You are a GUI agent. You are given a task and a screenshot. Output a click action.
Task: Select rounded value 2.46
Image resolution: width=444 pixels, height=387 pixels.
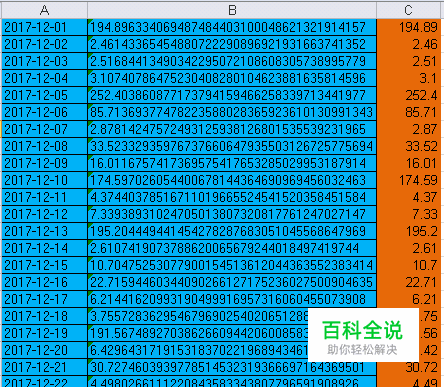(x=408, y=44)
